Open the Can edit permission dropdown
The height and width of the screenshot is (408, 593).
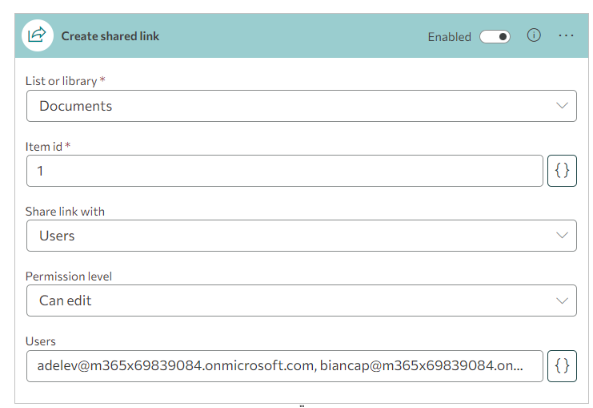301,301
